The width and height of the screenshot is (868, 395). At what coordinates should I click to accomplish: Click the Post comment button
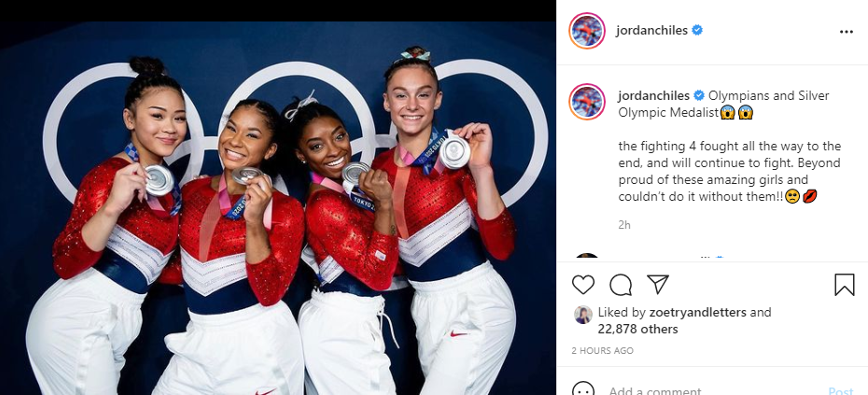pyautogui.click(x=842, y=390)
